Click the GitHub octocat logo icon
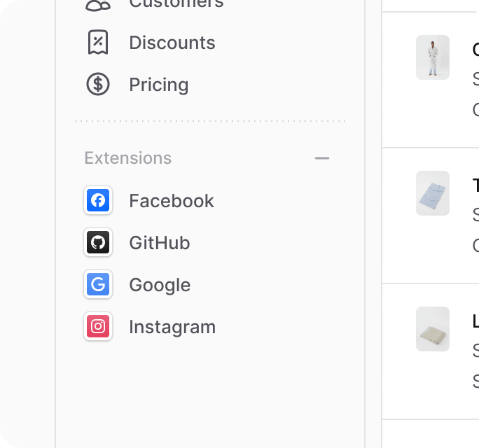 98,242
